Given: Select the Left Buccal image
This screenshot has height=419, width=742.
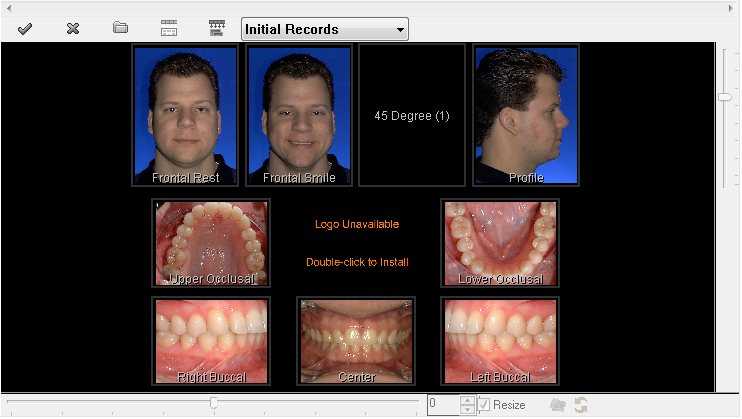Looking at the screenshot, I should [500, 341].
